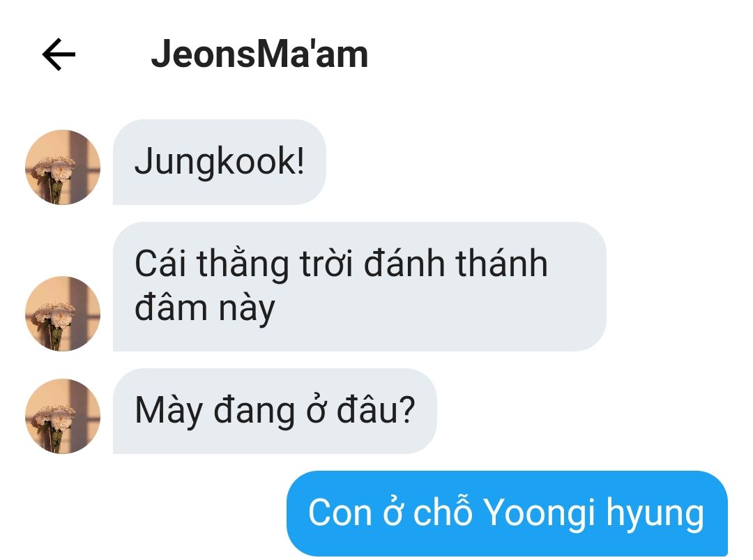Click the words đâm này on the second line

click(204, 308)
